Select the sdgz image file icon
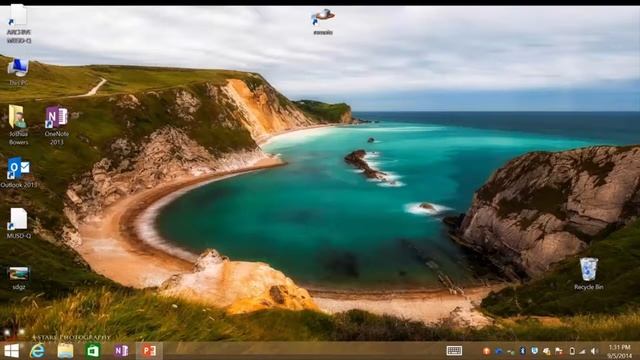The height and width of the screenshot is (360, 640). click(x=19, y=278)
